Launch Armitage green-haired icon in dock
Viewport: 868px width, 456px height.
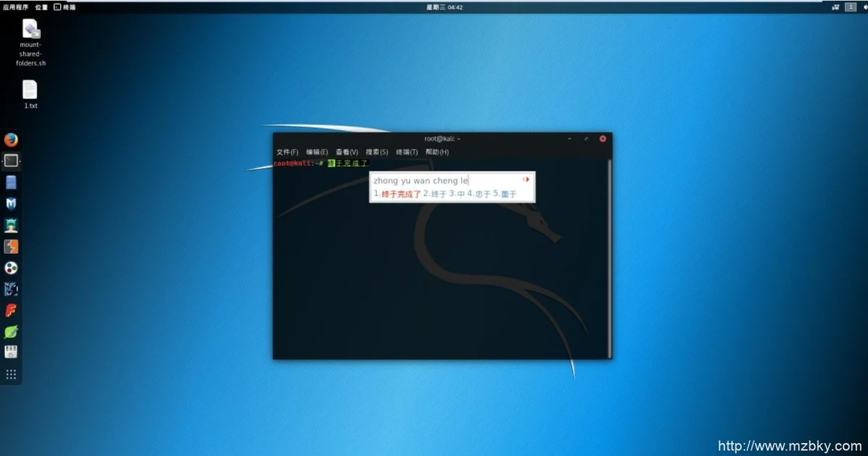click(11, 225)
